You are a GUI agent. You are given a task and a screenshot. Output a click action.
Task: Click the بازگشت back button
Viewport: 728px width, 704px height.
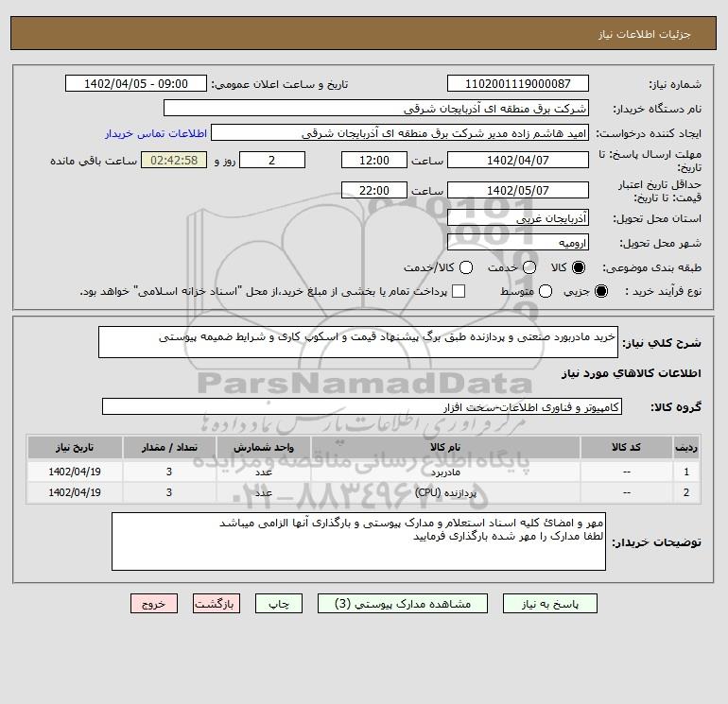[x=217, y=604]
